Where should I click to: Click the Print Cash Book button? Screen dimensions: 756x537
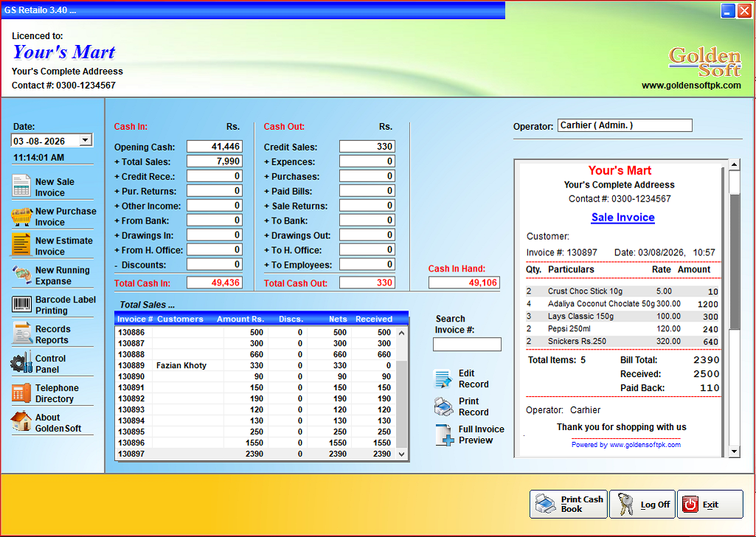(569, 505)
